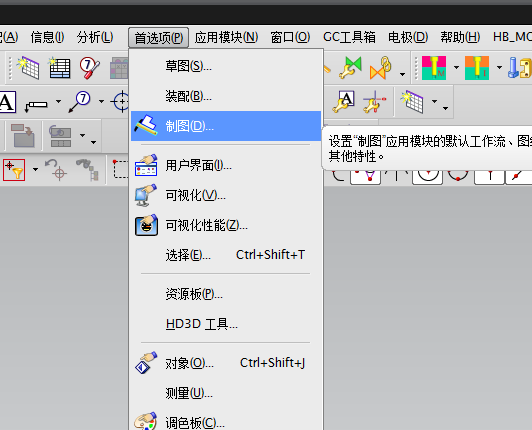Screen dimensions: 532x430
Task: Click the selection filter funnel icon
Action: [x=14, y=170]
